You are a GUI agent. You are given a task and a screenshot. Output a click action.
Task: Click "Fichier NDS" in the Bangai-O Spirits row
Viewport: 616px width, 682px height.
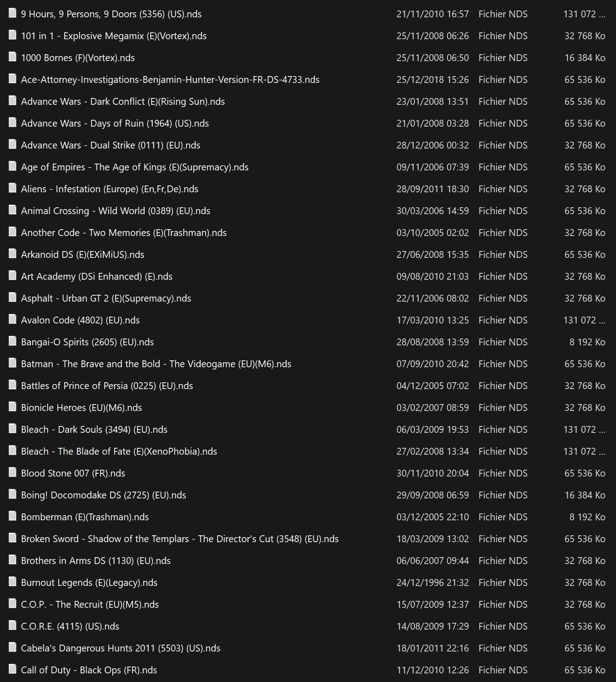pyautogui.click(x=503, y=342)
